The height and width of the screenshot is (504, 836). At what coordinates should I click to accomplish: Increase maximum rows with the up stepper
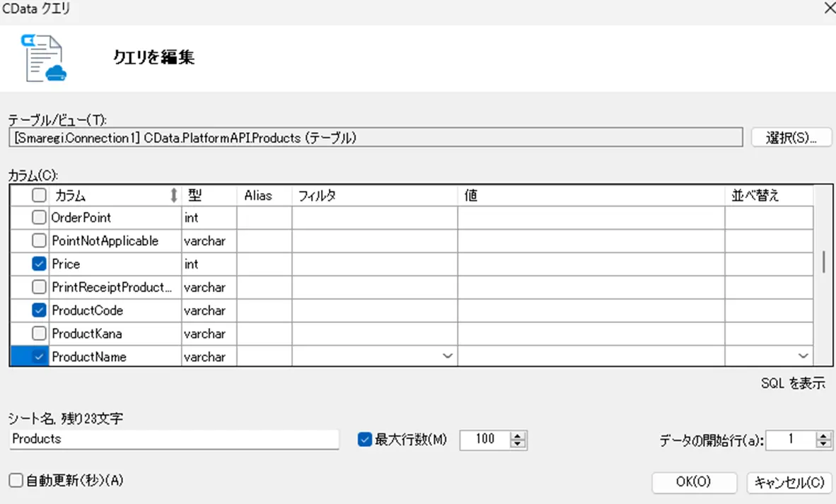pyautogui.click(x=519, y=435)
